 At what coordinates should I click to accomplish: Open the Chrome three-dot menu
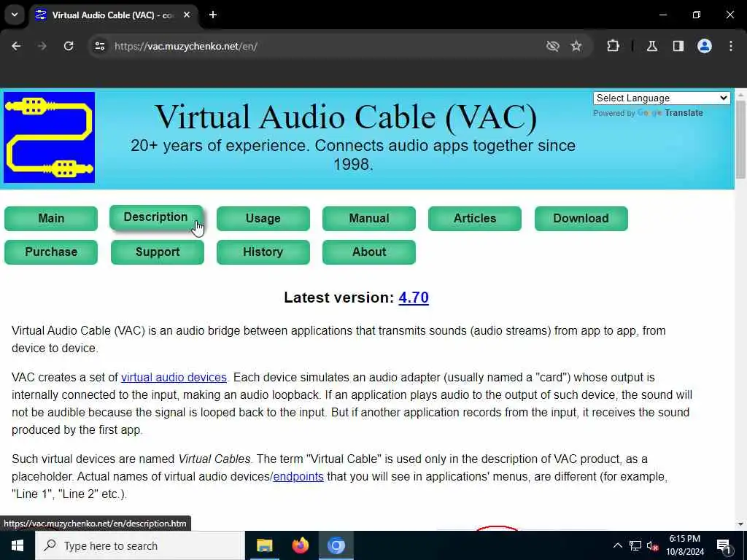[731, 46]
